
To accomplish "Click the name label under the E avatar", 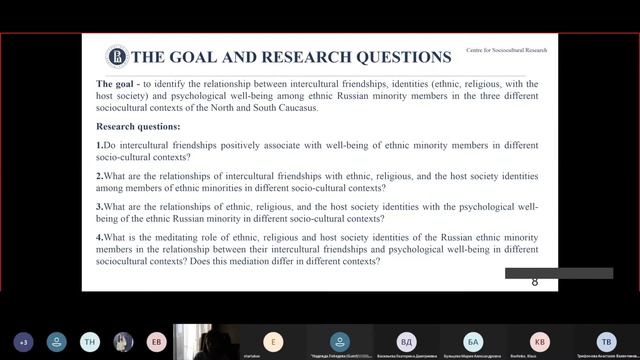I will click(x=251, y=356).
